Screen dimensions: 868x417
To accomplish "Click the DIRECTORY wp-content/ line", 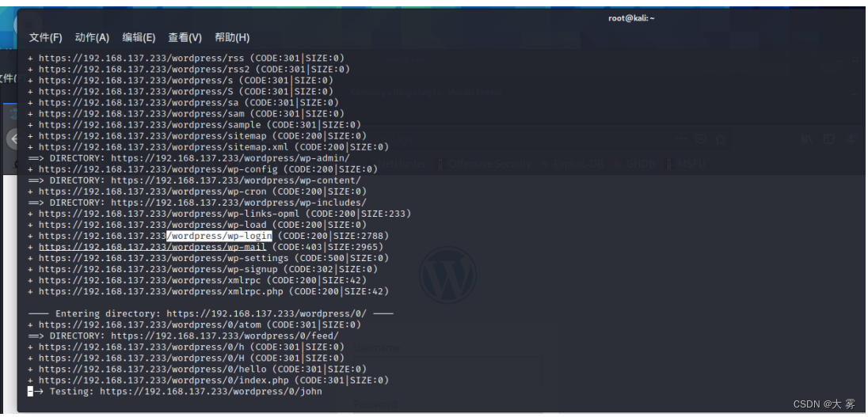I will (x=194, y=180).
